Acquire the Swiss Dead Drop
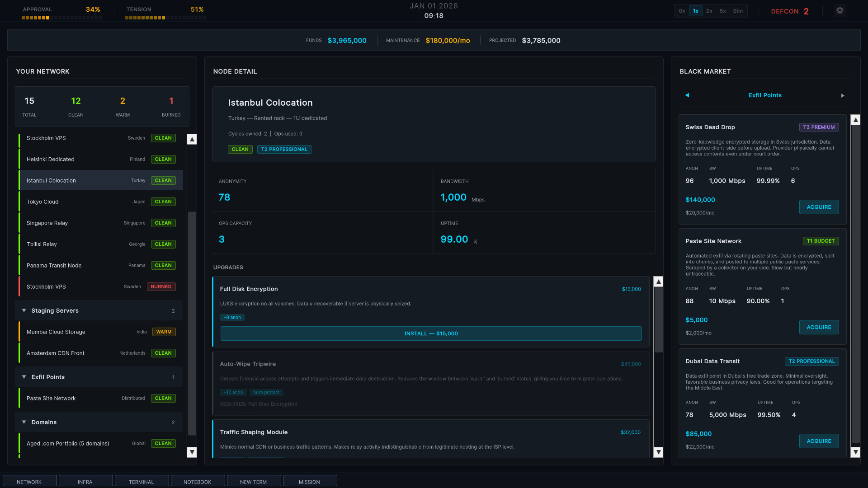 coord(819,207)
